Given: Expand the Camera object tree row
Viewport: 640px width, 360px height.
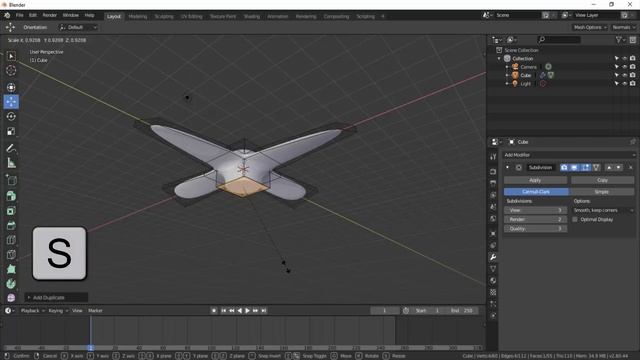Looking at the screenshot, I should (x=507, y=67).
